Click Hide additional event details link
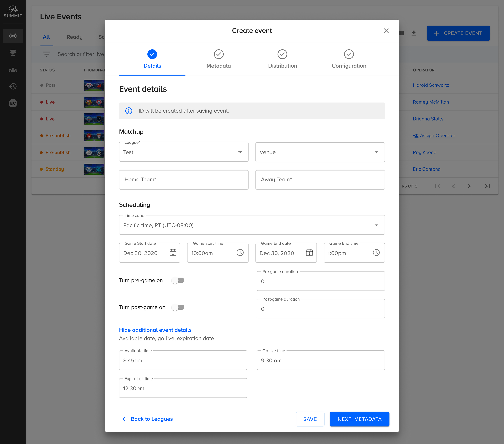Viewport: 504px width, 444px height. point(155,330)
